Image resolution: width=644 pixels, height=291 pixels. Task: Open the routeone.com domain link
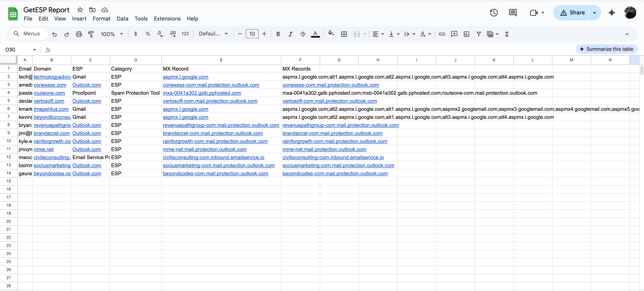pos(49,93)
